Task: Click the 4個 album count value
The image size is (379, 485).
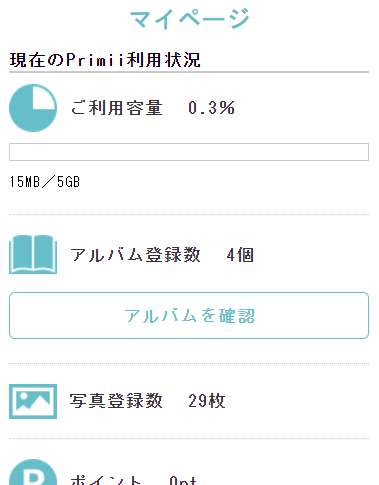Action: [240, 255]
